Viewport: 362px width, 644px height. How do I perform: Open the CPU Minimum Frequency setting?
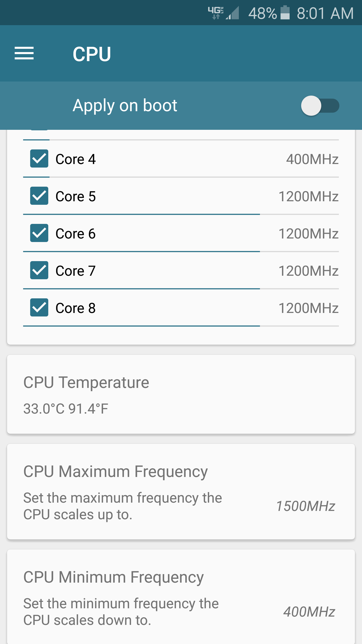coord(114,577)
